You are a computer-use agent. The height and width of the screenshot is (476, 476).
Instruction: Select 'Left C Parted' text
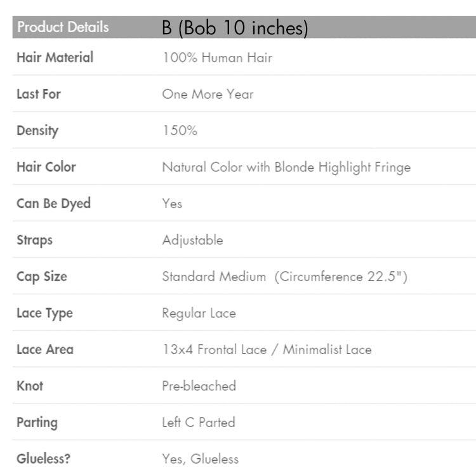[198, 422]
